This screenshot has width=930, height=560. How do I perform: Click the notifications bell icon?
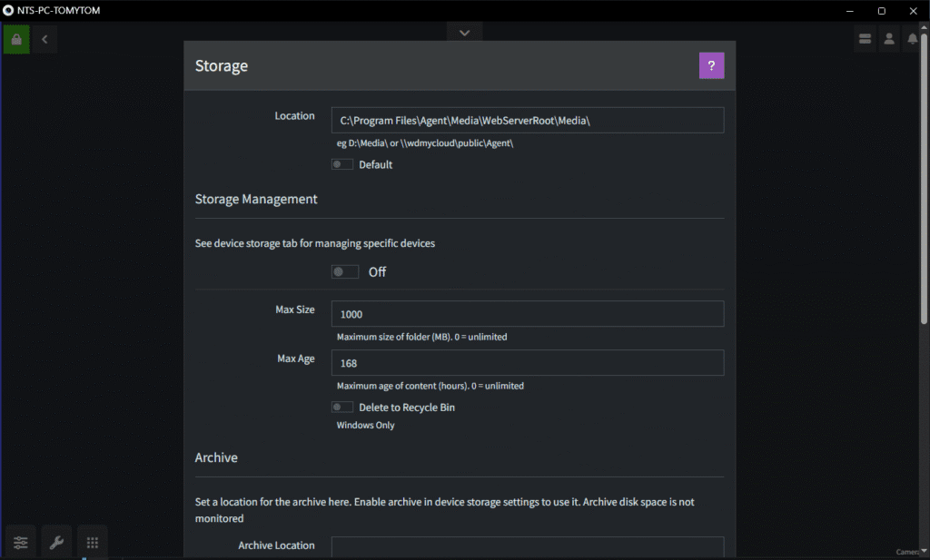(x=912, y=39)
